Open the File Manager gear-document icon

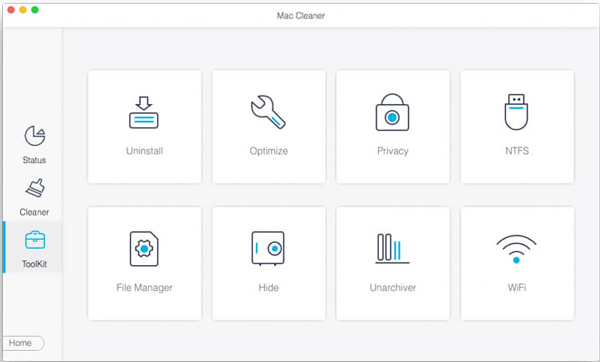[144, 249]
